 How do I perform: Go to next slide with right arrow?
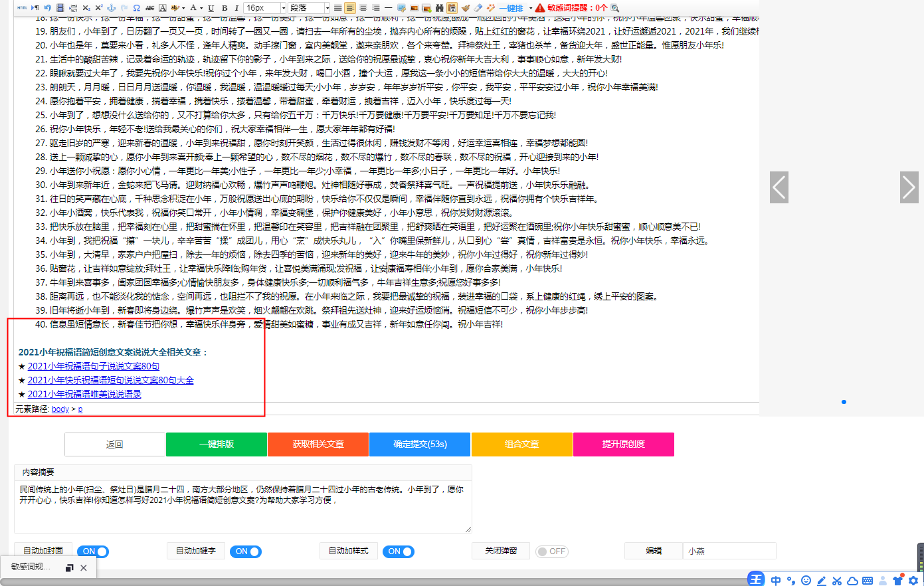(x=909, y=187)
